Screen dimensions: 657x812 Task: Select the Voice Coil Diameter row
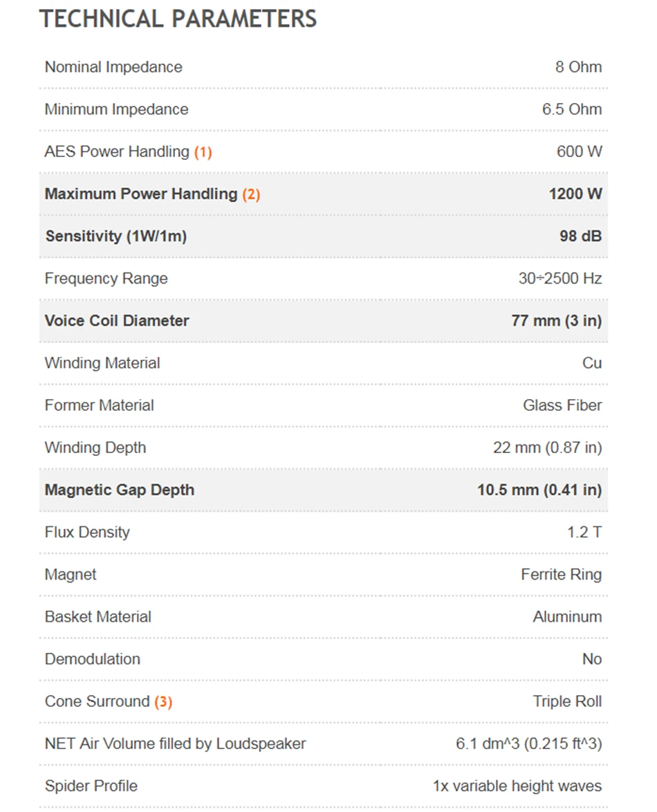(x=324, y=321)
